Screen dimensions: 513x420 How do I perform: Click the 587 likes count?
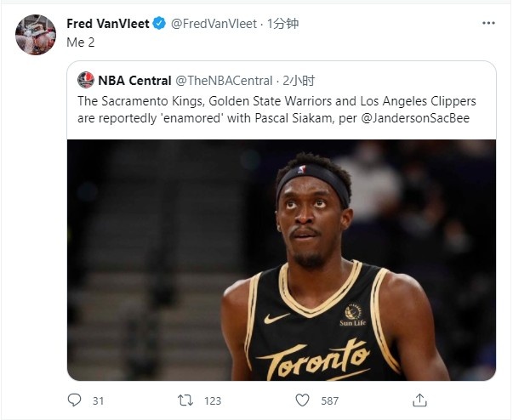tap(329, 400)
